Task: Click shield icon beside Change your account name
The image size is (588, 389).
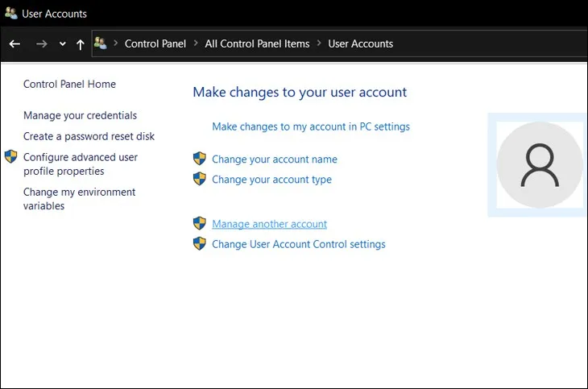Action: click(x=200, y=159)
